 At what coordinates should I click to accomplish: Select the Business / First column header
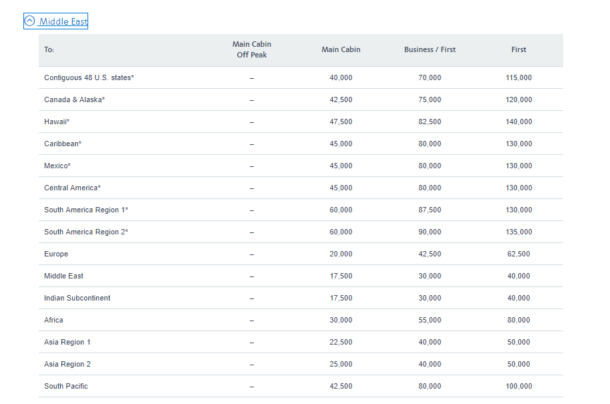point(429,49)
